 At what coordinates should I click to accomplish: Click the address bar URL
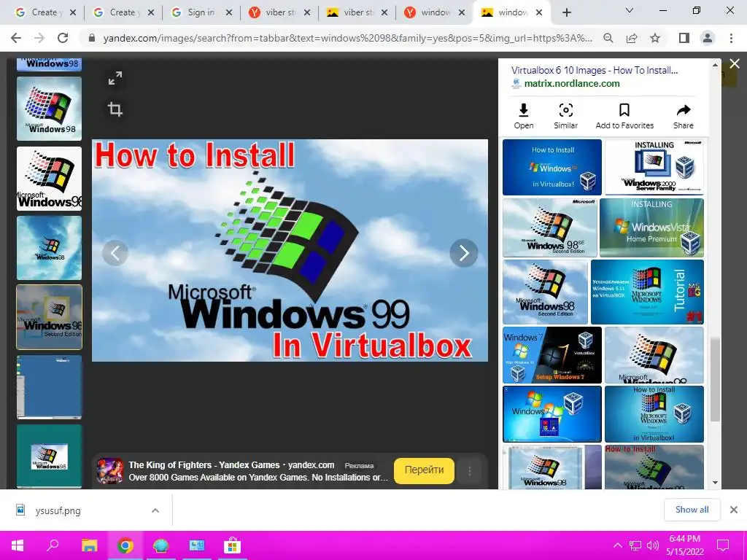(348, 38)
